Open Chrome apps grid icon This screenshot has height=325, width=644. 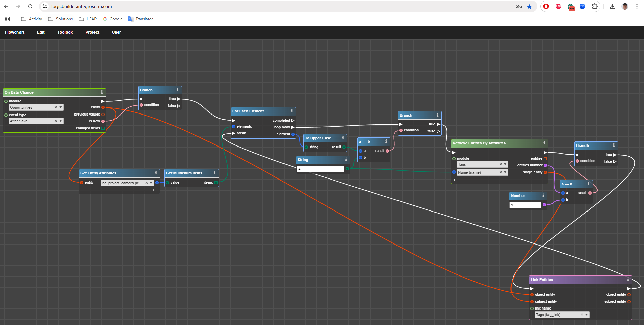(7, 19)
